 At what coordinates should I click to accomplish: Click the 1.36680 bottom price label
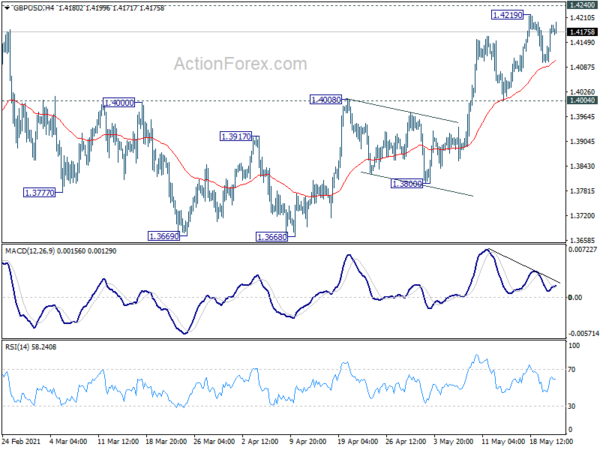pyautogui.click(x=272, y=237)
